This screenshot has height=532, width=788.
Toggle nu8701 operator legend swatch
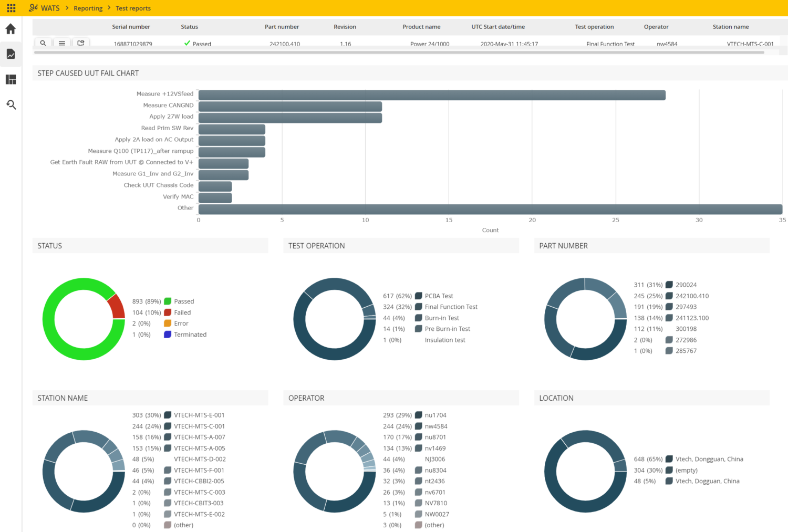tap(419, 437)
